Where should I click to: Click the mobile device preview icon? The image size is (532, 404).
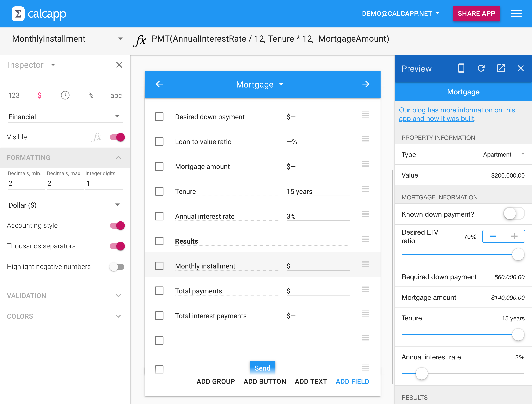461,68
